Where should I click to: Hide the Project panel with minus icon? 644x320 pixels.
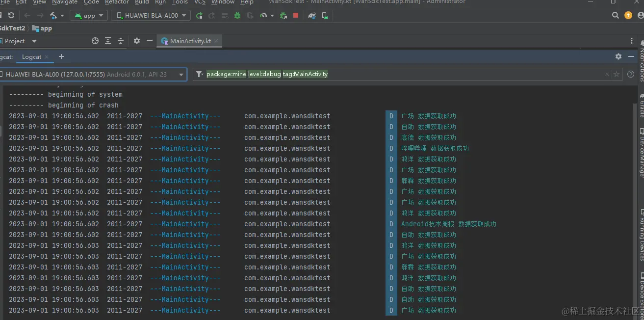pyautogui.click(x=150, y=41)
